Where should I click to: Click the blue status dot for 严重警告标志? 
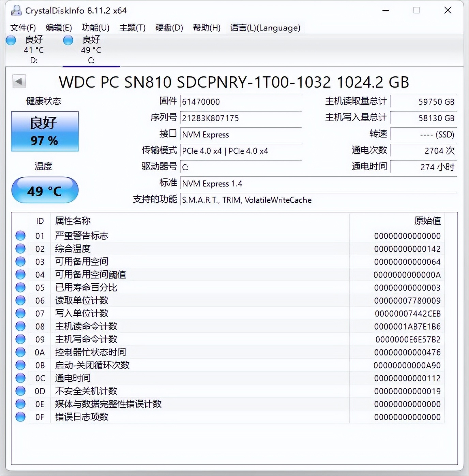pyautogui.click(x=20, y=236)
